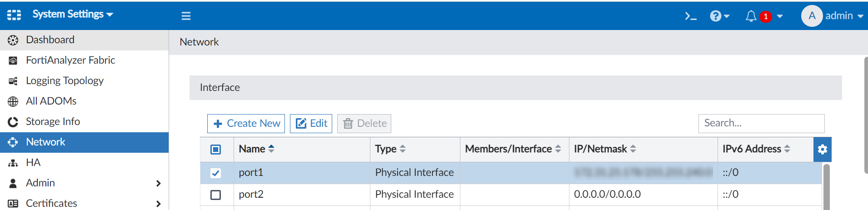Expand the Admin submenu chevron
The width and height of the screenshot is (868, 210).
158,183
